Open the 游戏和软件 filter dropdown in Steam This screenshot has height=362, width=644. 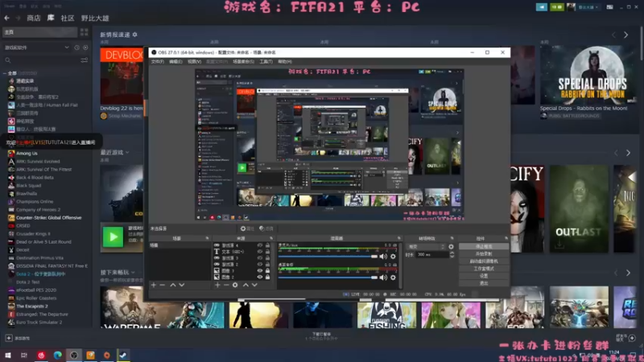[36, 47]
